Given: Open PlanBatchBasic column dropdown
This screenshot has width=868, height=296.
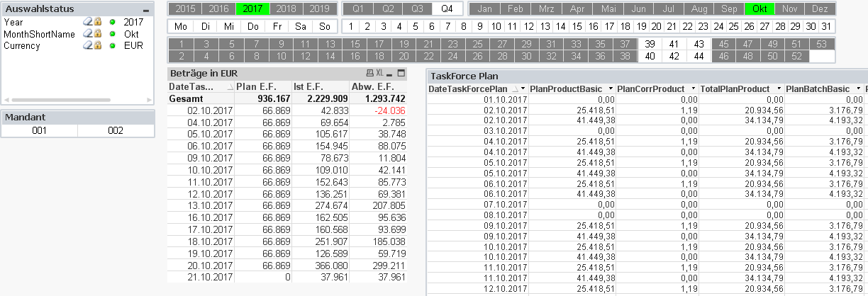Looking at the screenshot, I should pos(857,89).
